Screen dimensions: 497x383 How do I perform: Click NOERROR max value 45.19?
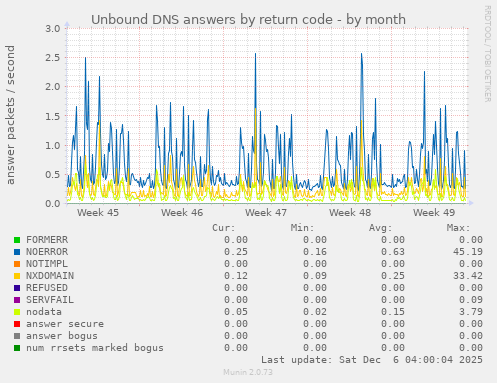coord(468,252)
